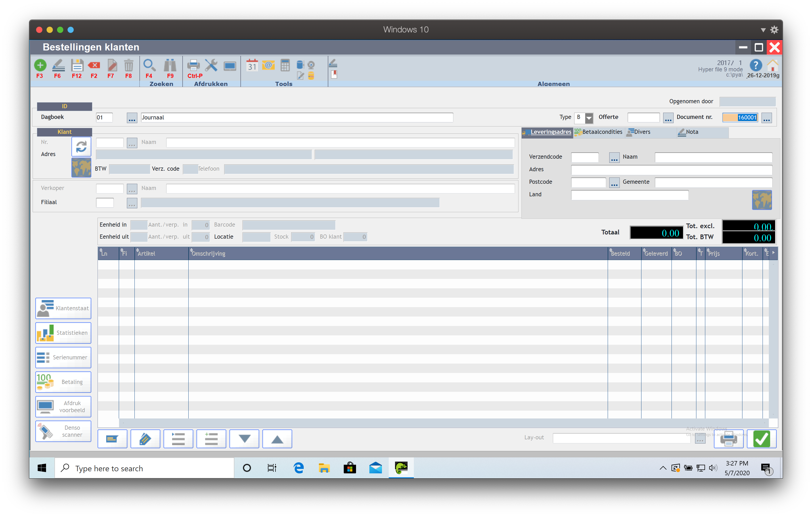Viewport: 812px width, 517px height.
Task: Switch to the Nota tab
Action: tap(692, 132)
